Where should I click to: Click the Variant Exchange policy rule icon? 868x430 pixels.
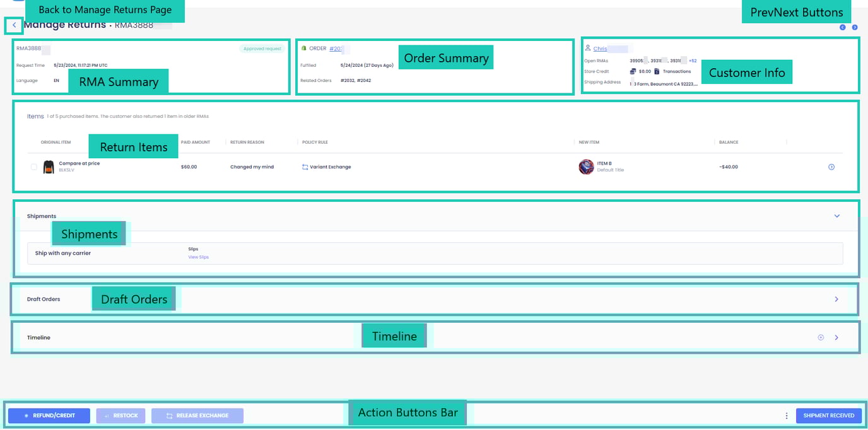click(305, 166)
